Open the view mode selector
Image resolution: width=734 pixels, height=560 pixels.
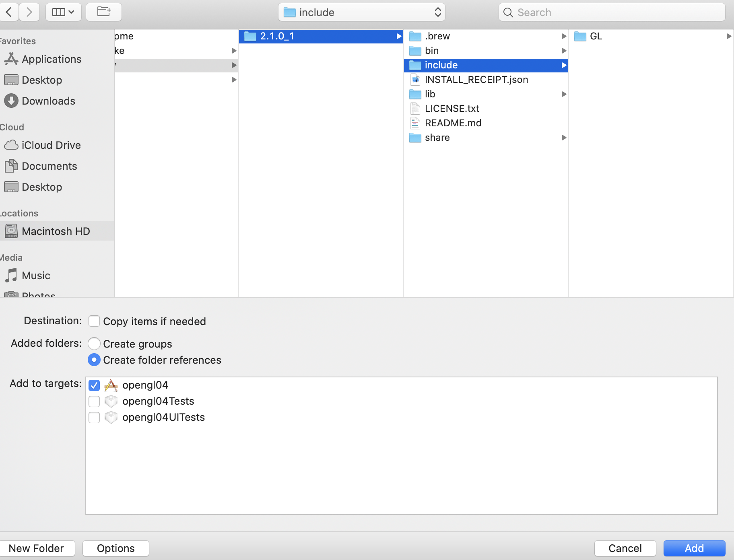pyautogui.click(x=63, y=12)
